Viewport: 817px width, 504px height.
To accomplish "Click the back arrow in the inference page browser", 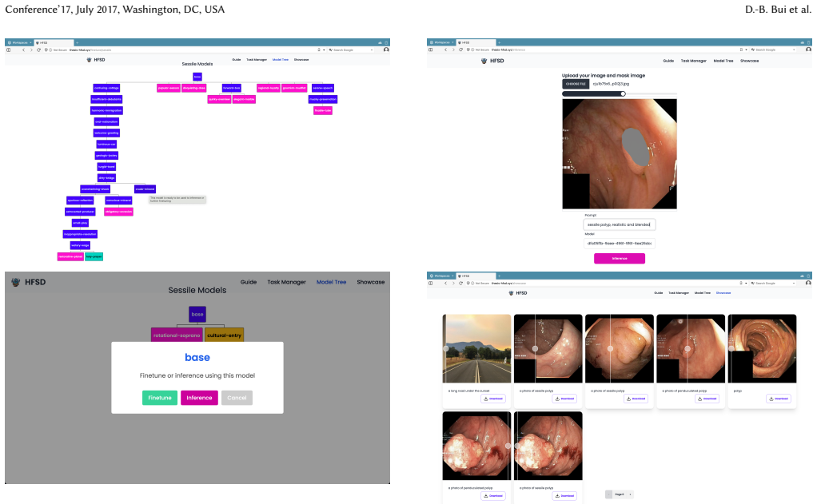I will (445, 50).
